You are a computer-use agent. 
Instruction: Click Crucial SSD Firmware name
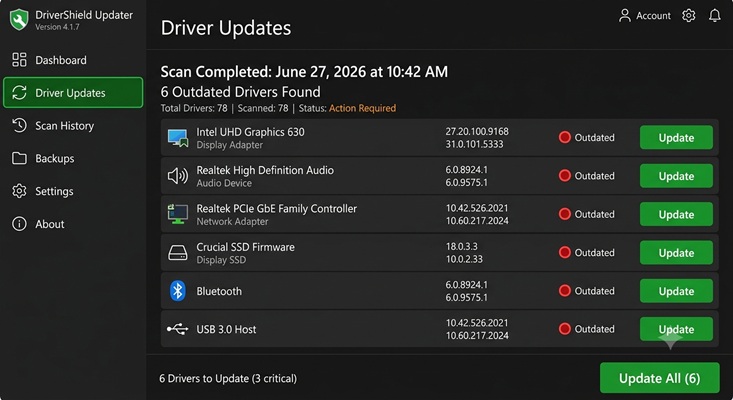click(245, 247)
